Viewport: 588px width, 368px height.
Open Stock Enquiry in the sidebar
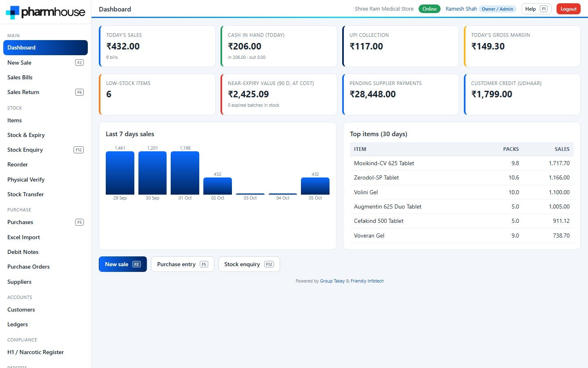pyautogui.click(x=45, y=150)
